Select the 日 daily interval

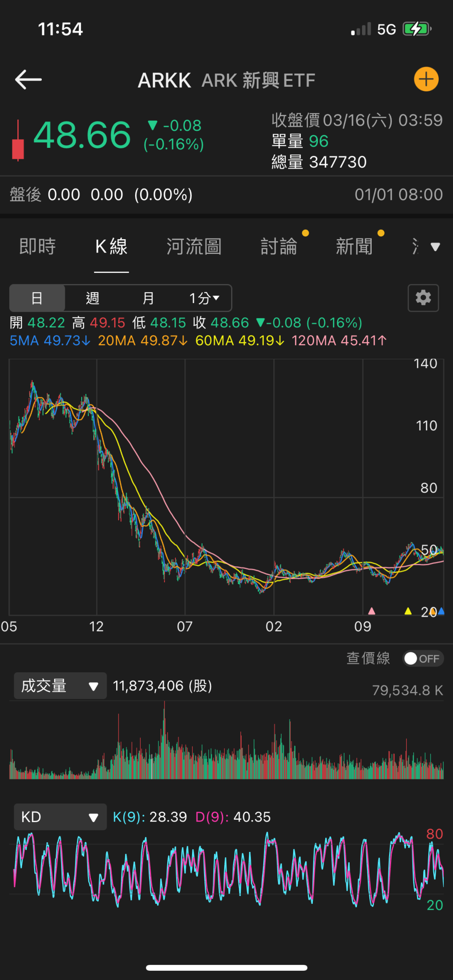click(x=37, y=298)
